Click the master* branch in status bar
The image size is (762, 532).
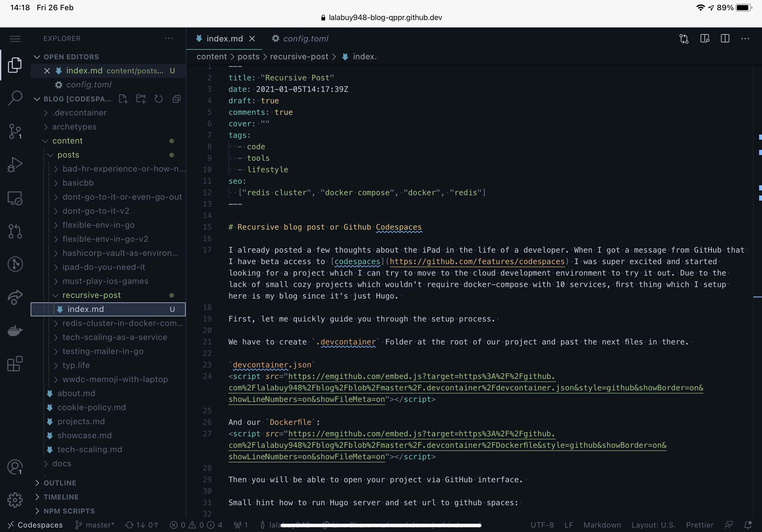click(94, 525)
